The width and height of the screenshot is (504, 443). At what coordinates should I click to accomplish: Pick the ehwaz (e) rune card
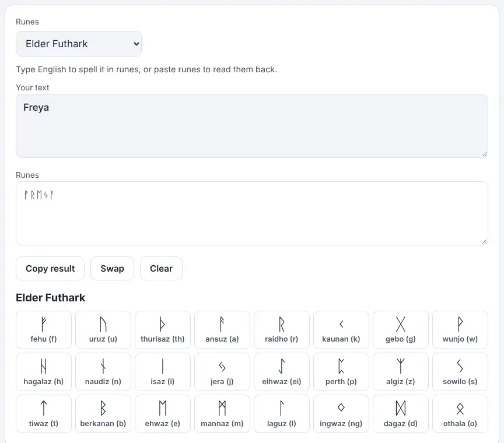[163, 414]
